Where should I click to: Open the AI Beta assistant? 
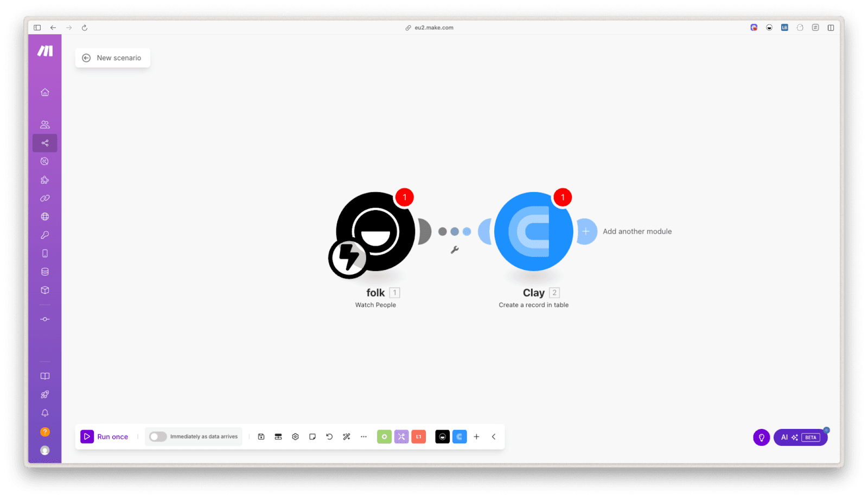[800, 437]
